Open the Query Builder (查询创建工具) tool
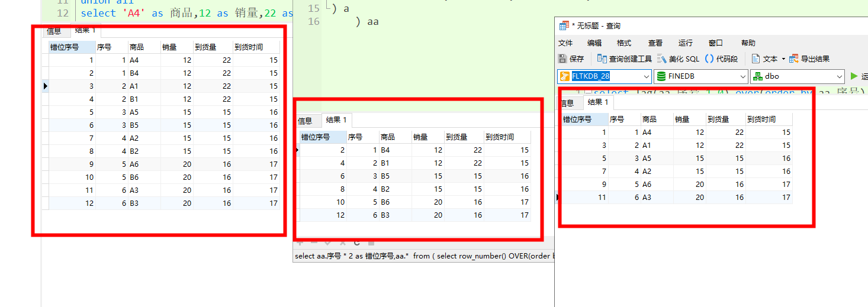 click(624, 59)
